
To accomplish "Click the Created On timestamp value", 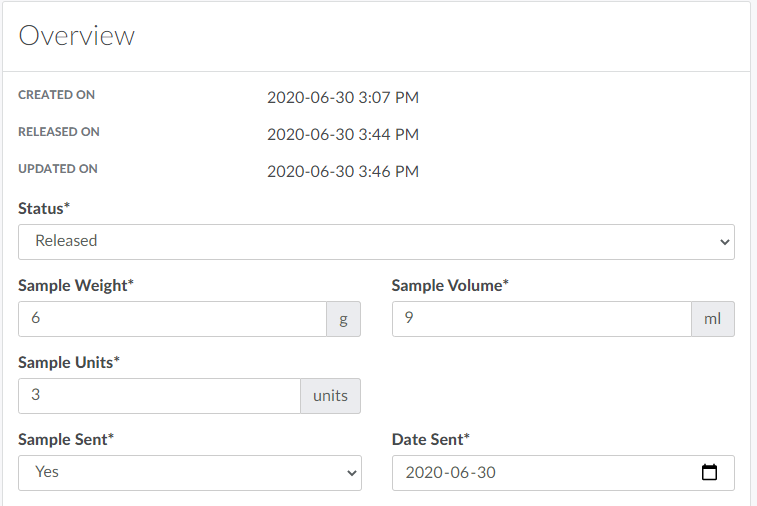I will (342, 98).
